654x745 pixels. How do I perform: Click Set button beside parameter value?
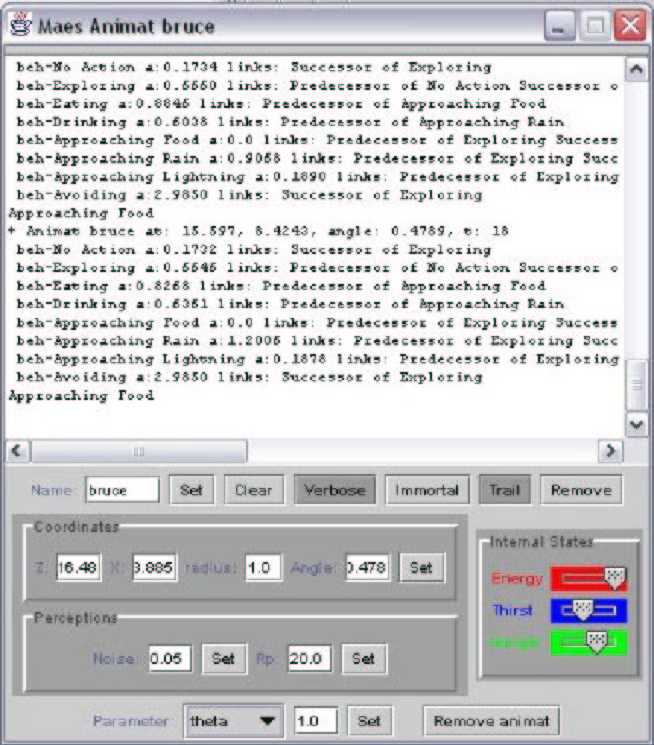coord(369,721)
